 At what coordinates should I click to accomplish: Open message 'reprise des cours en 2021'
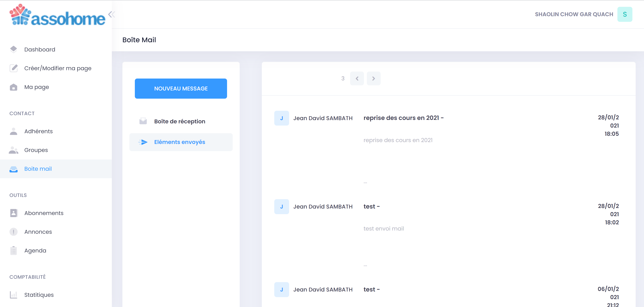[403, 118]
